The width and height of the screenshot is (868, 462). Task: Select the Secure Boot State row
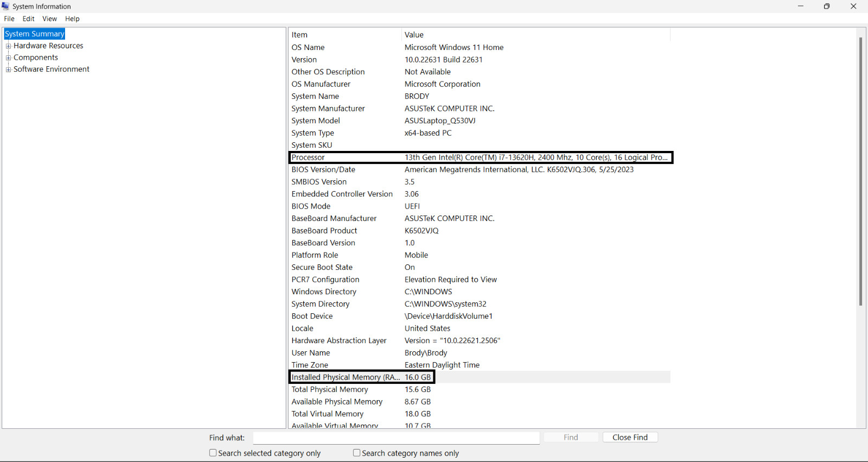point(480,267)
